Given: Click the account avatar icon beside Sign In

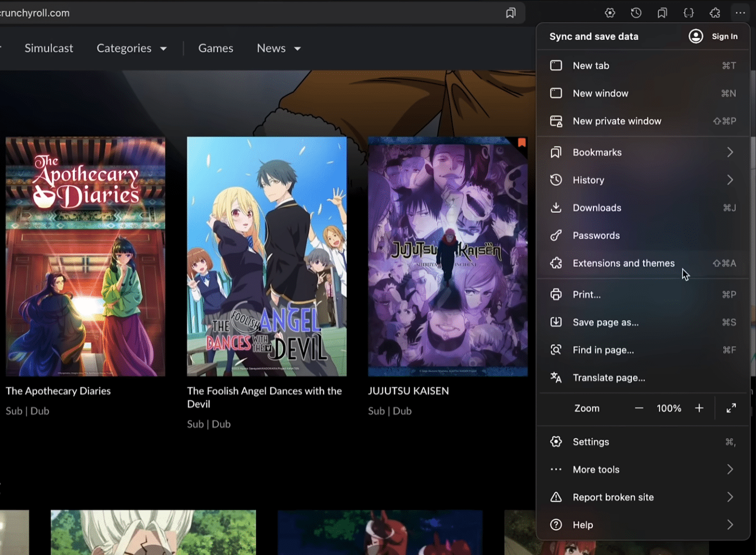Looking at the screenshot, I should tap(696, 36).
